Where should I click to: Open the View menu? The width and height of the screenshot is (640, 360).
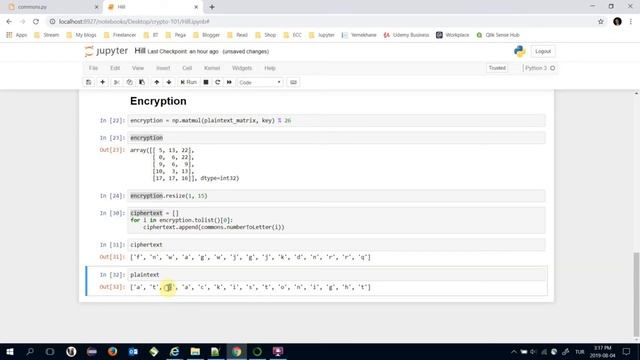tap(138, 68)
